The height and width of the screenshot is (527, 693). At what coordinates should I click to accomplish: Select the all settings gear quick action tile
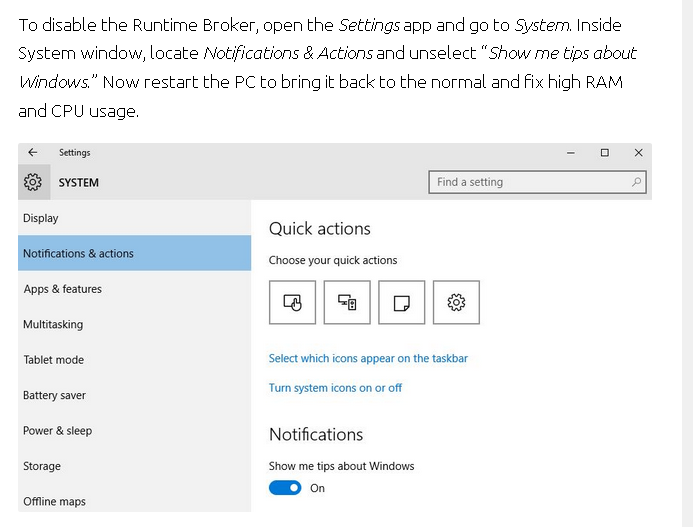coord(456,302)
